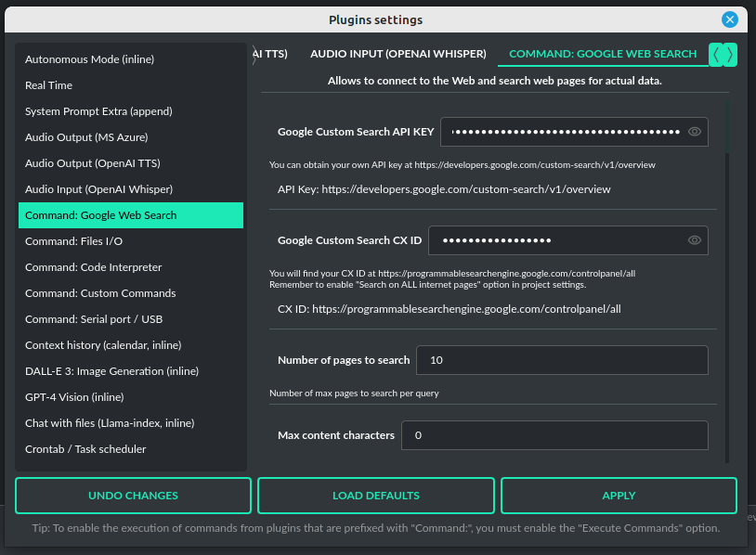Image resolution: width=756 pixels, height=555 pixels.
Task: Undo changes made to plugin settings
Action: (133, 495)
